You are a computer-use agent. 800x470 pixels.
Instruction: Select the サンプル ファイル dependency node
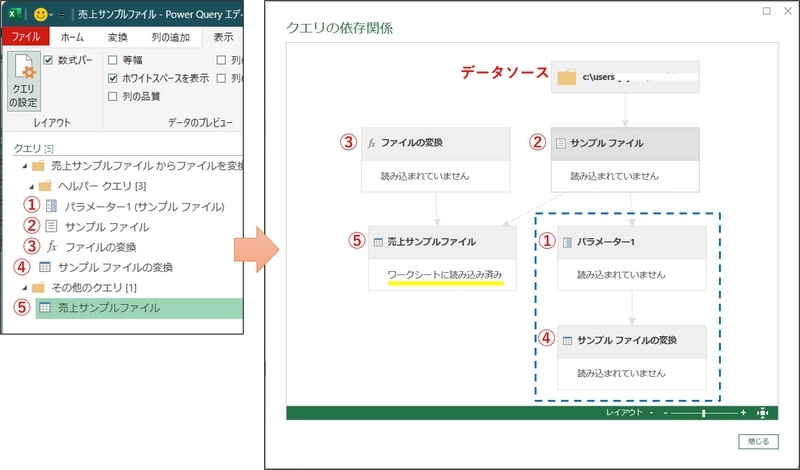[x=625, y=160]
